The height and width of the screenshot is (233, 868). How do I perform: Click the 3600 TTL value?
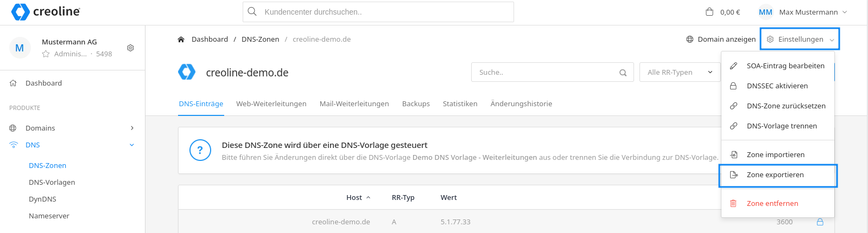pyautogui.click(x=784, y=222)
